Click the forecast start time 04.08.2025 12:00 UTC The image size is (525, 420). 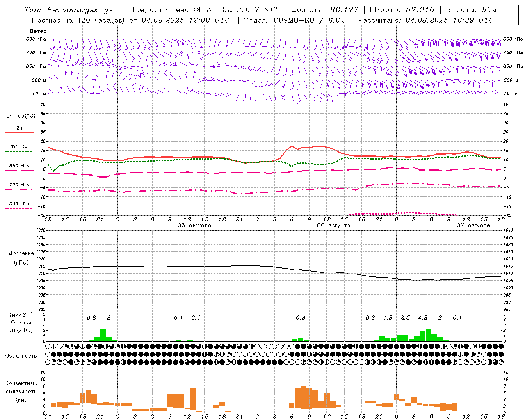[x=185, y=20]
